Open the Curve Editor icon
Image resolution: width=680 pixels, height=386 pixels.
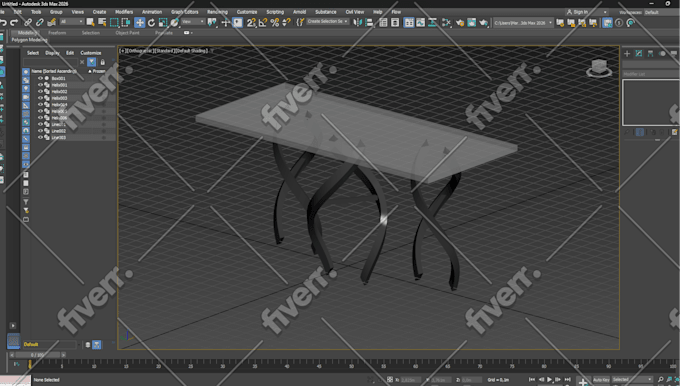pyautogui.click(x=421, y=22)
